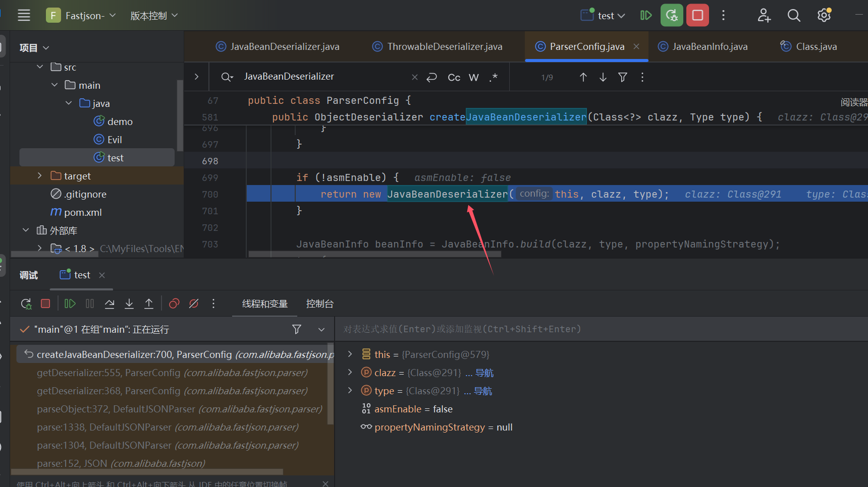Screen dimensions: 868x487
Task: Open Search Everywhere magnifier icon
Action: [x=794, y=16]
